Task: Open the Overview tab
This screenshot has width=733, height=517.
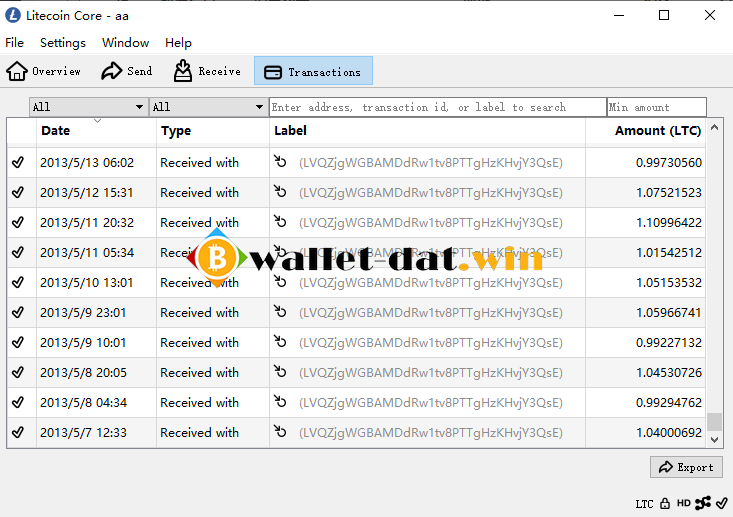Action: click(x=43, y=71)
